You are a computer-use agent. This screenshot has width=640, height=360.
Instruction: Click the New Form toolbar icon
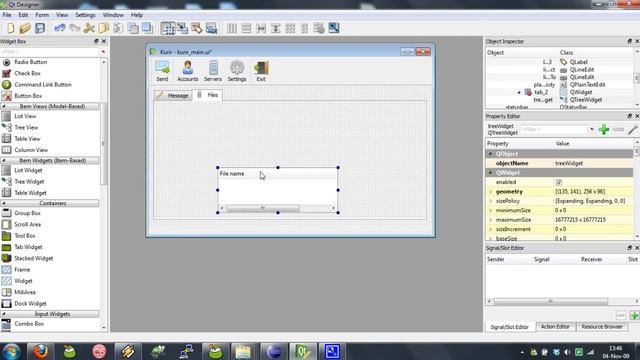point(11,28)
